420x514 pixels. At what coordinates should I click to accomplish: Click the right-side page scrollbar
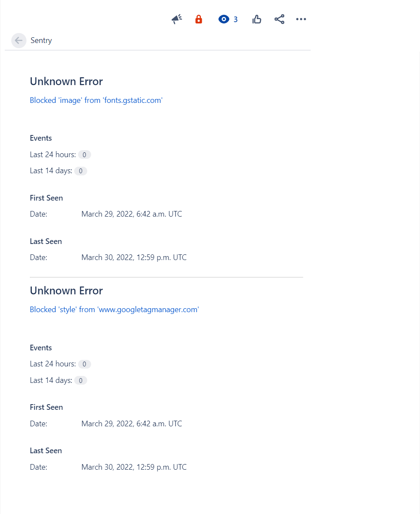coord(417,260)
